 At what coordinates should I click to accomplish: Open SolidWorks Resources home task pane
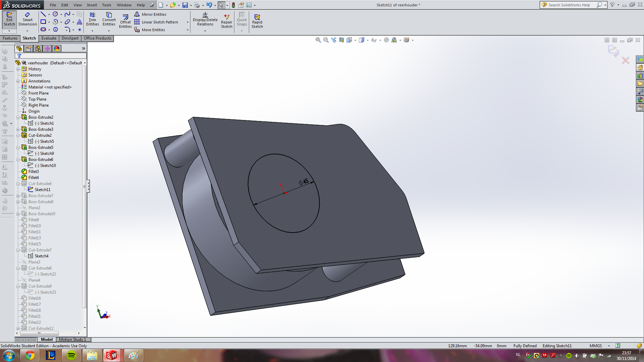click(x=640, y=67)
